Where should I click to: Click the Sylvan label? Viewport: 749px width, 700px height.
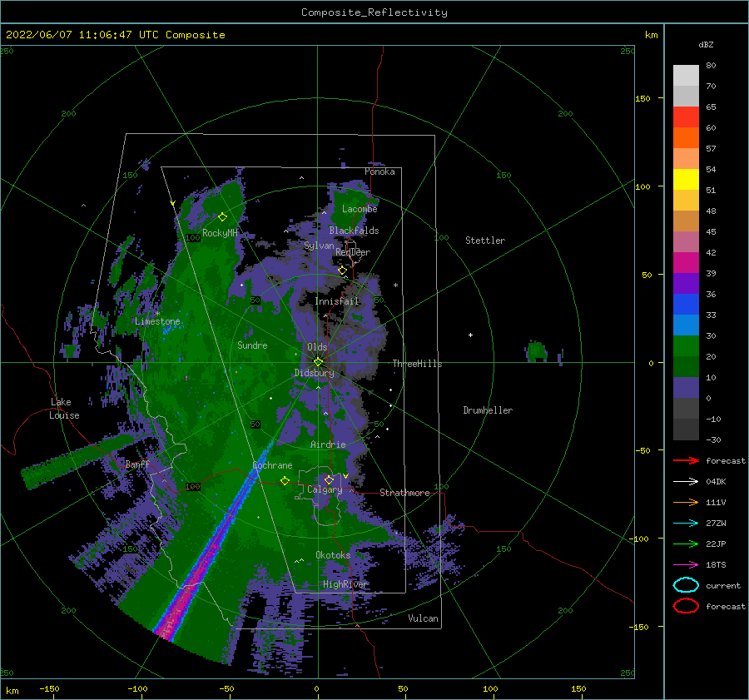[319, 246]
